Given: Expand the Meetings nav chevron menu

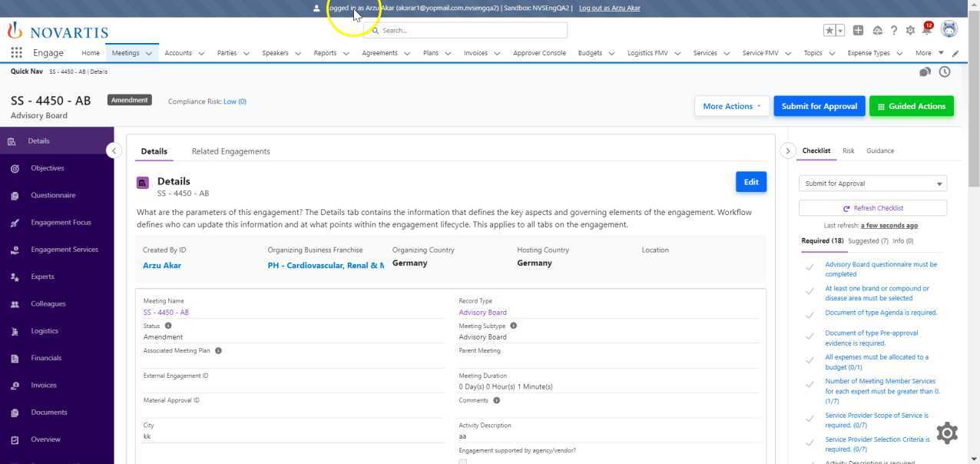Looking at the screenshot, I should point(149,54).
